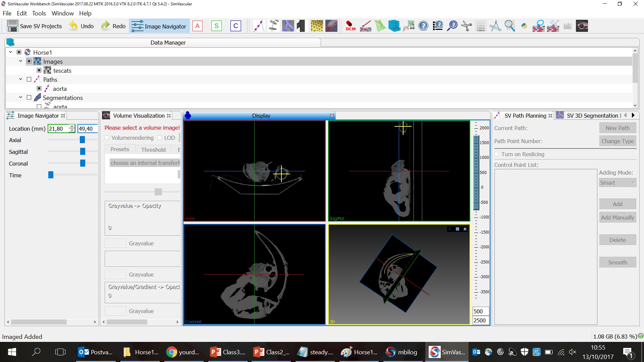This screenshot has width=644, height=362.
Task: Toggle visibility checkbox for aorta path
Action: point(39,88)
